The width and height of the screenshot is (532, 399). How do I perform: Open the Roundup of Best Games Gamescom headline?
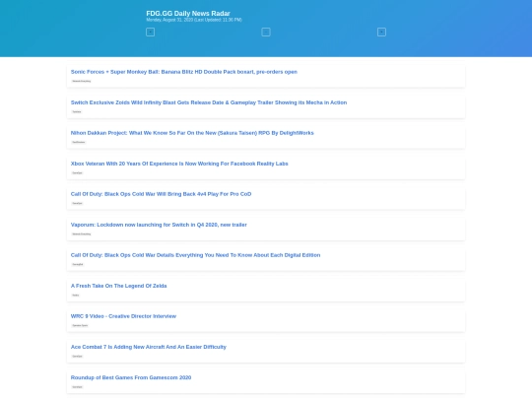coord(131,377)
